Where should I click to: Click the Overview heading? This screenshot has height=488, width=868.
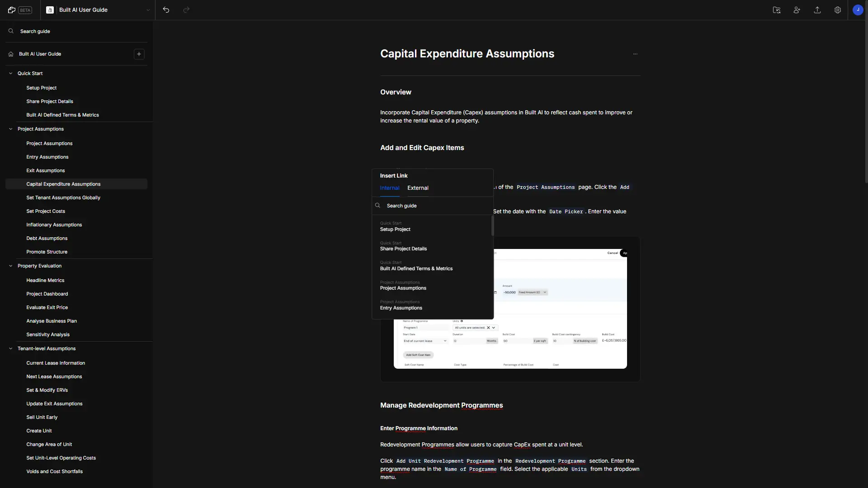click(x=396, y=92)
